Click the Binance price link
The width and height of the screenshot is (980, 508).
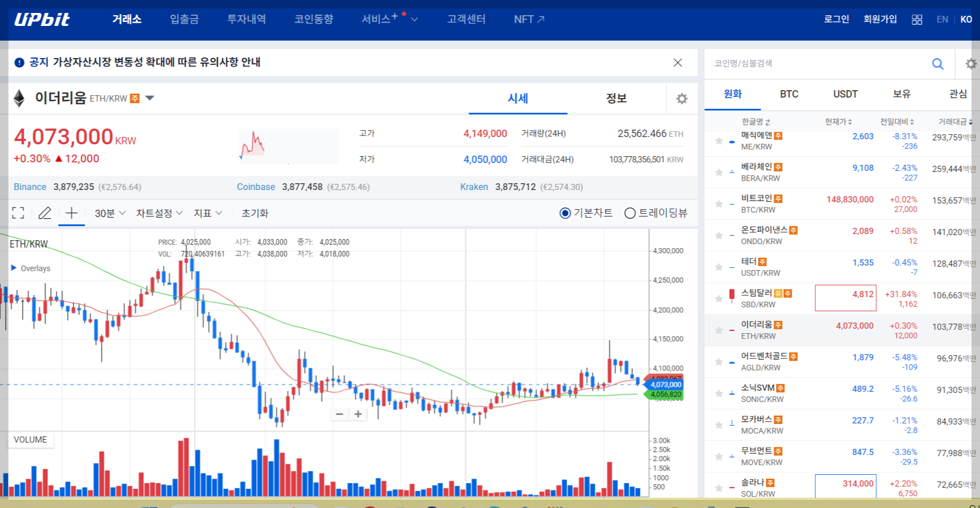[x=30, y=187]
